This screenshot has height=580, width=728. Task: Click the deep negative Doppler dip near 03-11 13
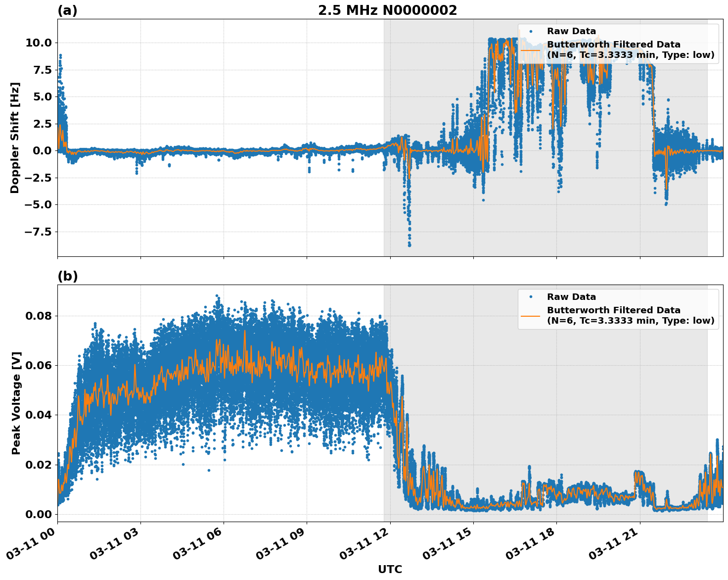tap(409, 242)
